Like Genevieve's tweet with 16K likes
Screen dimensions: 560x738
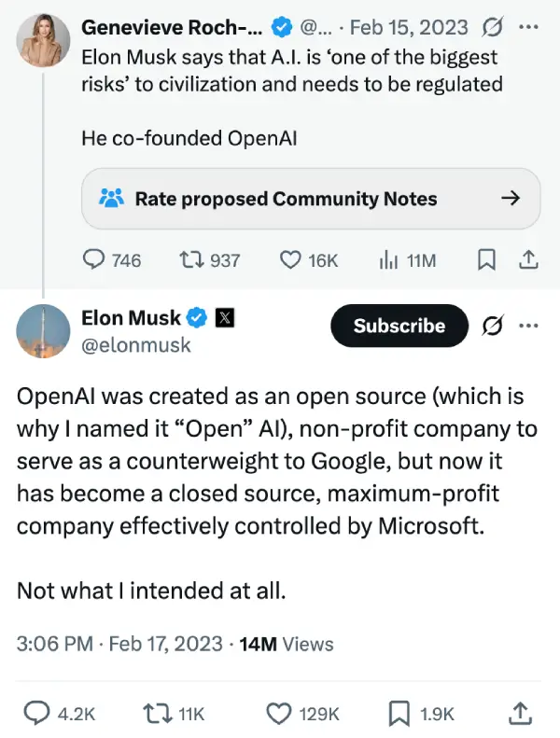[290, 260]
